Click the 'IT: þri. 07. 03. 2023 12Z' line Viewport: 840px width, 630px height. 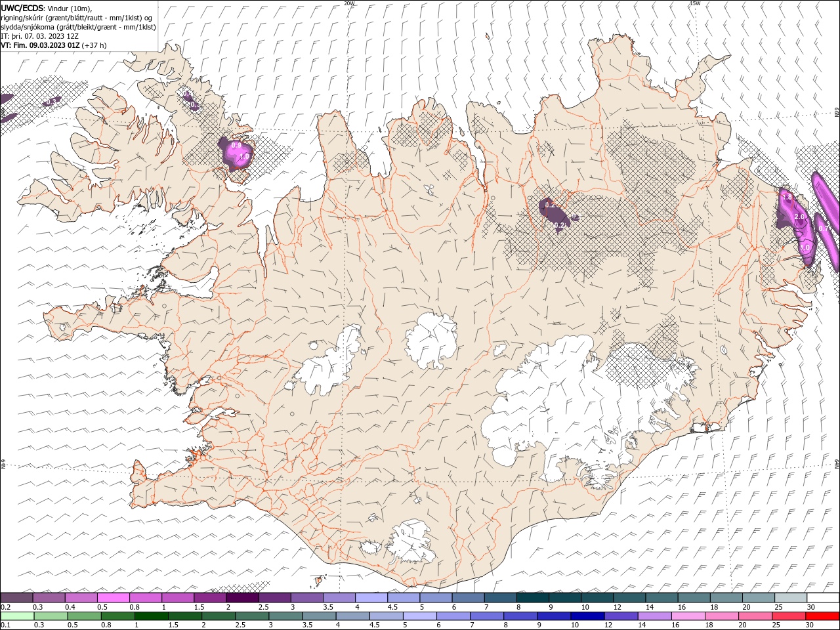39,36
